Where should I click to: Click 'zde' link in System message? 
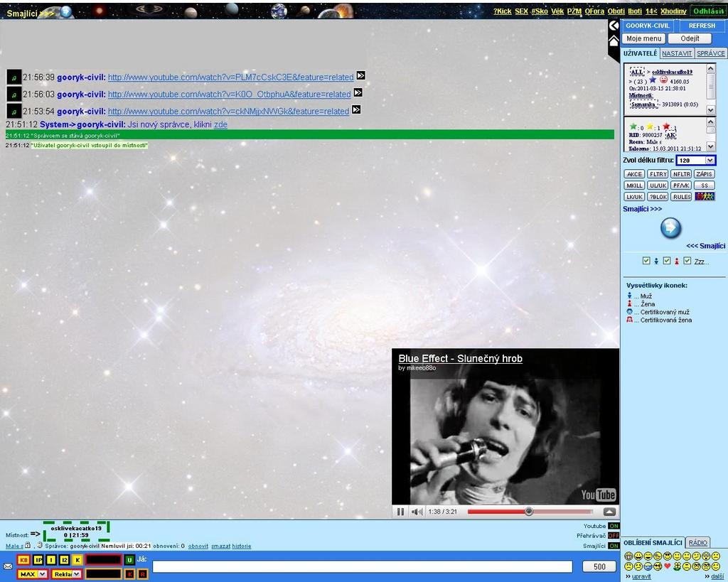pyautogui.click(x=220, y=124)
